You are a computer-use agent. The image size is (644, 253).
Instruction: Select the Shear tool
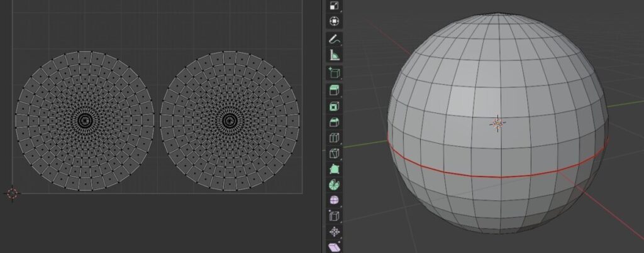click(335, 247)
